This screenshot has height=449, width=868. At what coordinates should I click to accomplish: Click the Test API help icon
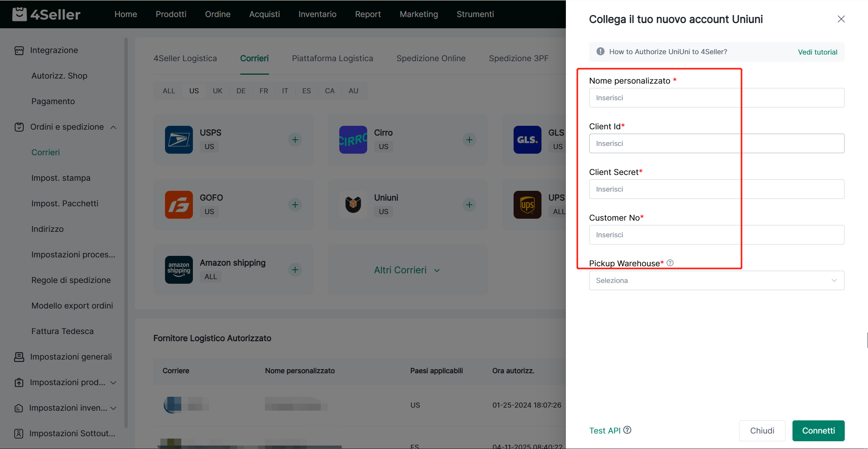click(x=627, y=430)
